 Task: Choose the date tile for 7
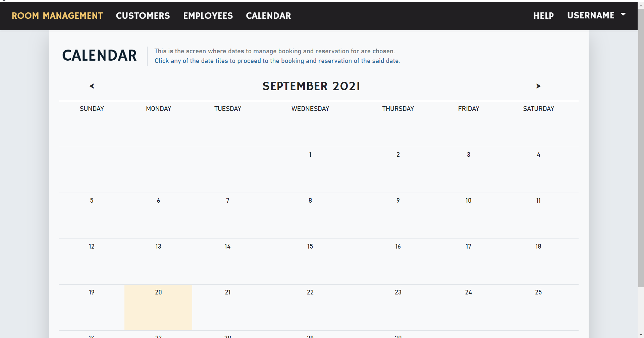(x=228, y=216)
